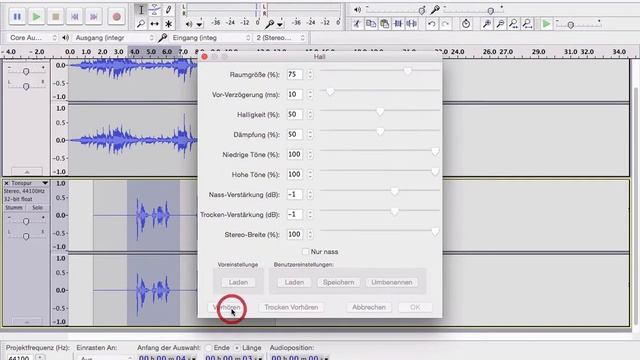Select the Envelope tool
Image resolution: width=640 pixels, height=360 pixels.
(x=154, y=10)
